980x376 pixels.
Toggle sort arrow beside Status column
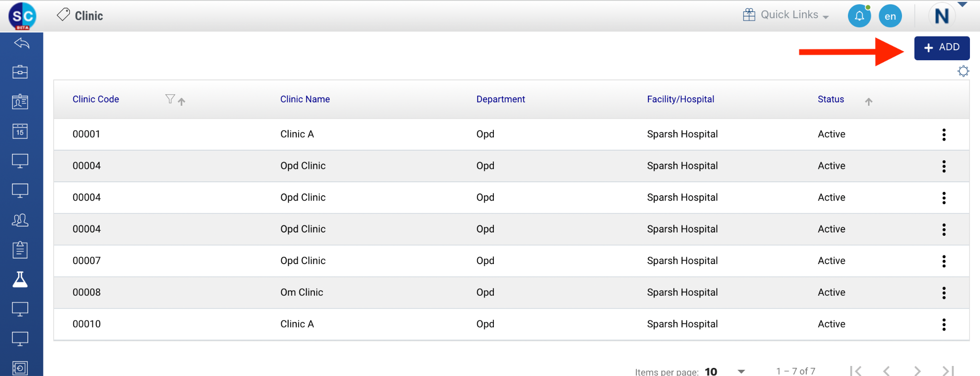(x=869, y=101)
